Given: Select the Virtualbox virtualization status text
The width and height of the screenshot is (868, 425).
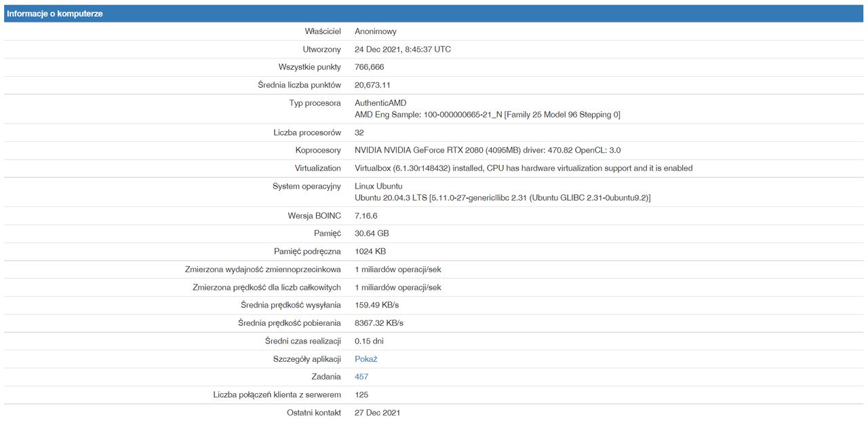Looking at the screenshot, I should [x=524, y=168].
